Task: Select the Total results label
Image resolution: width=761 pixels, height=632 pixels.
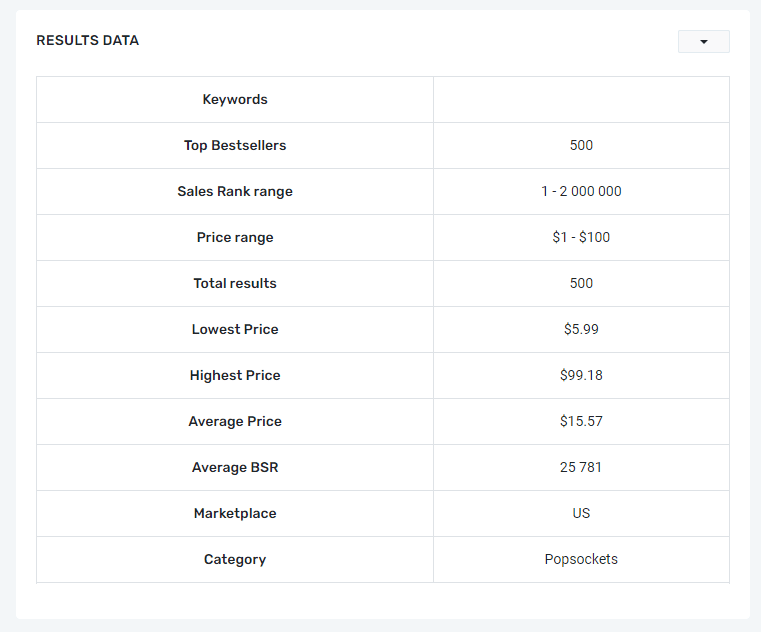Action: (235, 283)
